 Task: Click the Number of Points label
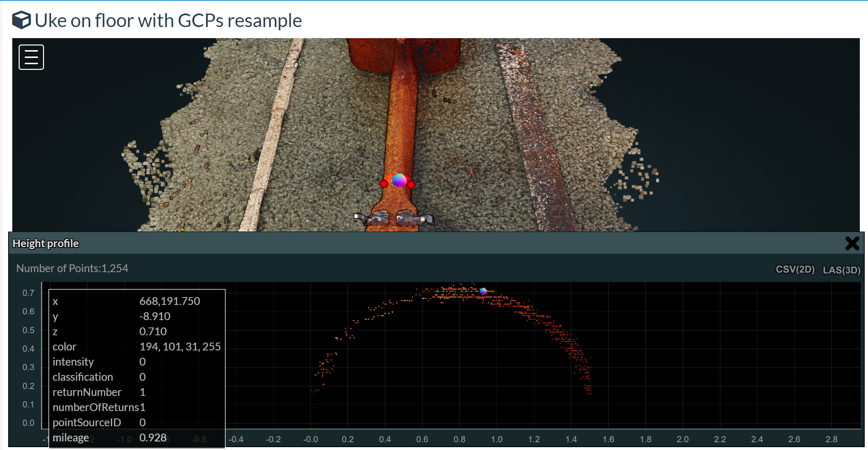(x=72, y=268)
